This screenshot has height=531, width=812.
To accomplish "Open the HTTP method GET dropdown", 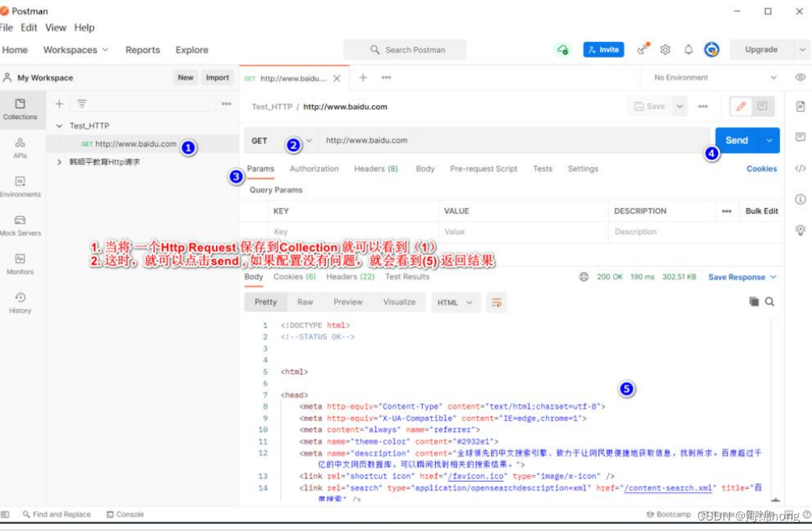I will point(281,140).
